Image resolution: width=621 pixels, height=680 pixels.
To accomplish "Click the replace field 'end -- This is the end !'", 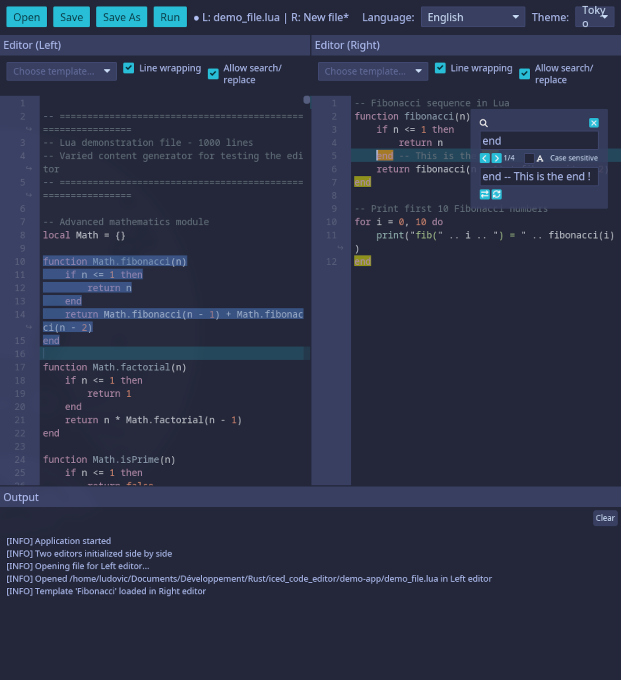I will coord(539,177).
